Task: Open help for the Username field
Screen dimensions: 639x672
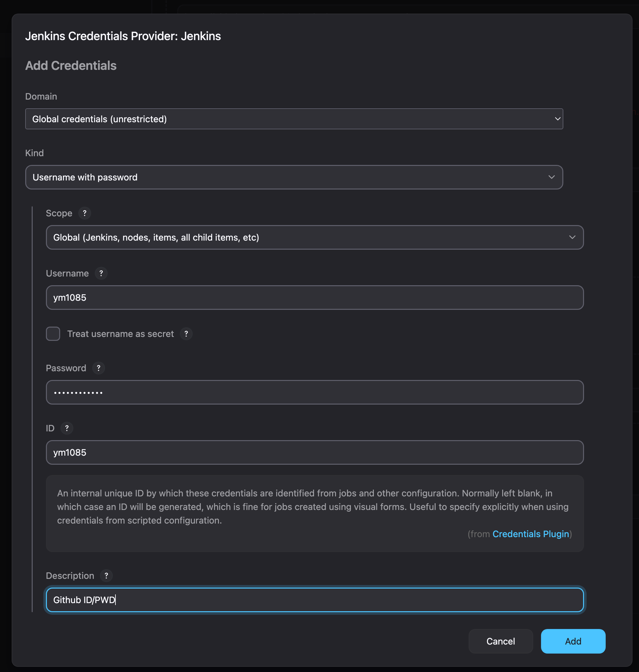Action: tap(101, 273)
